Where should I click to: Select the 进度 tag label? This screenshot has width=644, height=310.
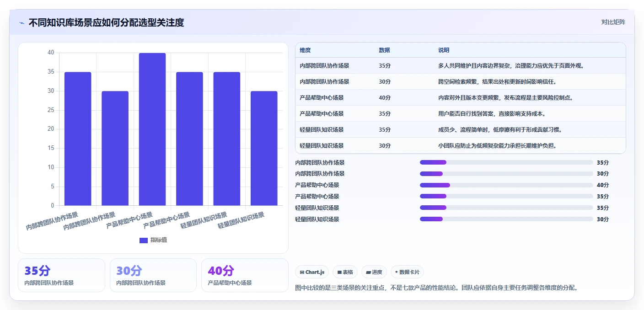[377, 272]
